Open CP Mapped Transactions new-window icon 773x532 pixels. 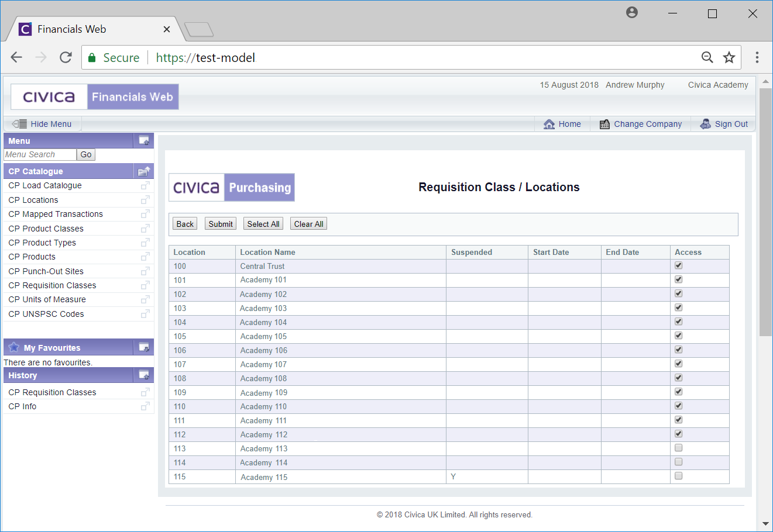click(x=145, y=214)
